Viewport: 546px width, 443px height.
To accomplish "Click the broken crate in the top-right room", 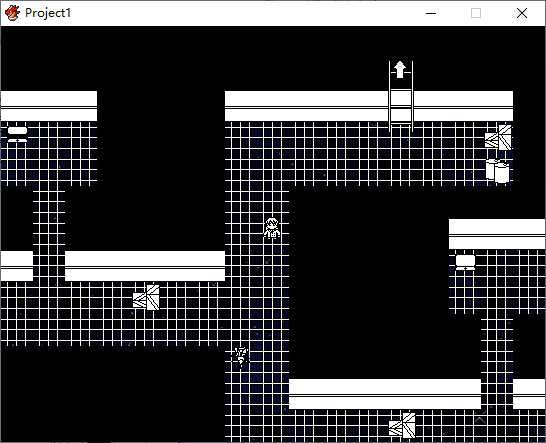I will point(498,138).
